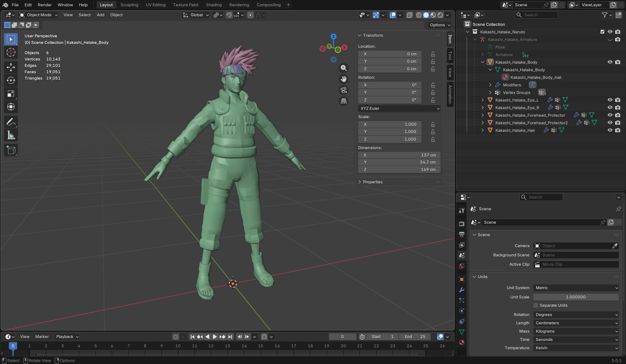Activate the Rotate tool

11,80
